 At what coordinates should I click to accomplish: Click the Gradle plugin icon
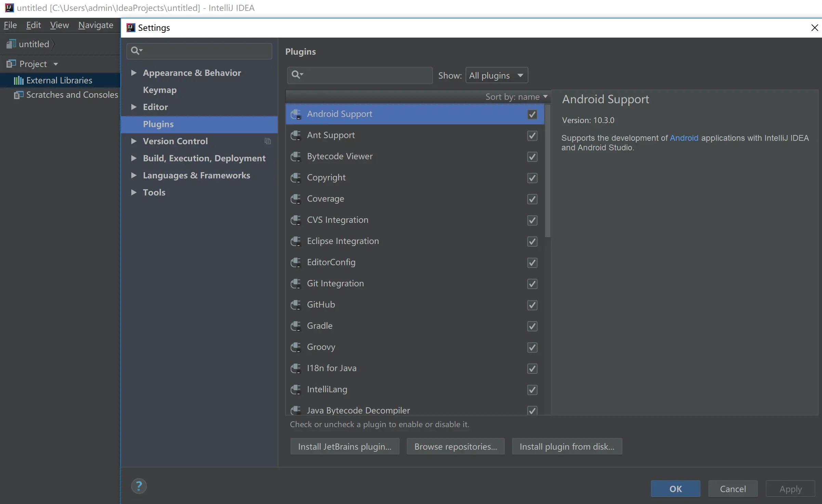click(x=296, y=326)
